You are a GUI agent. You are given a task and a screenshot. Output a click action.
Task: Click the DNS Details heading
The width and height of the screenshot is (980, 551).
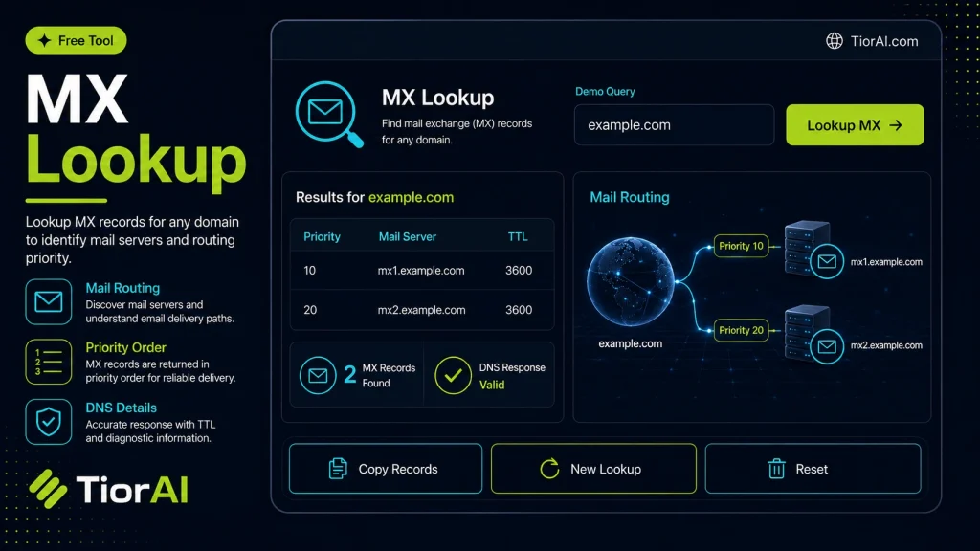122,408
